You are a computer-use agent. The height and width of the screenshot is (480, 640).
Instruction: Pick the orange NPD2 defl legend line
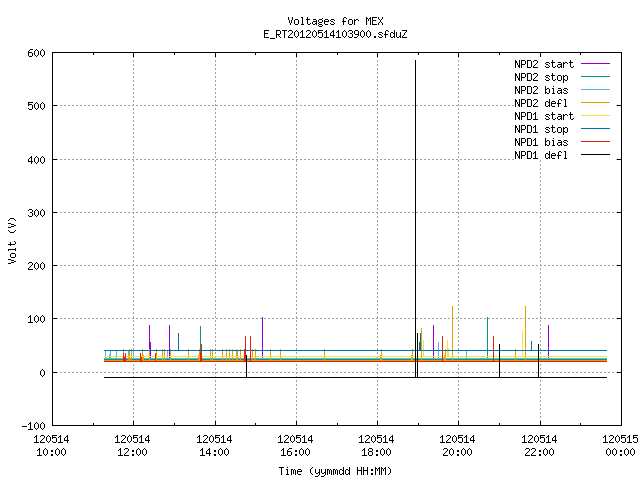(x=595, y=103)
